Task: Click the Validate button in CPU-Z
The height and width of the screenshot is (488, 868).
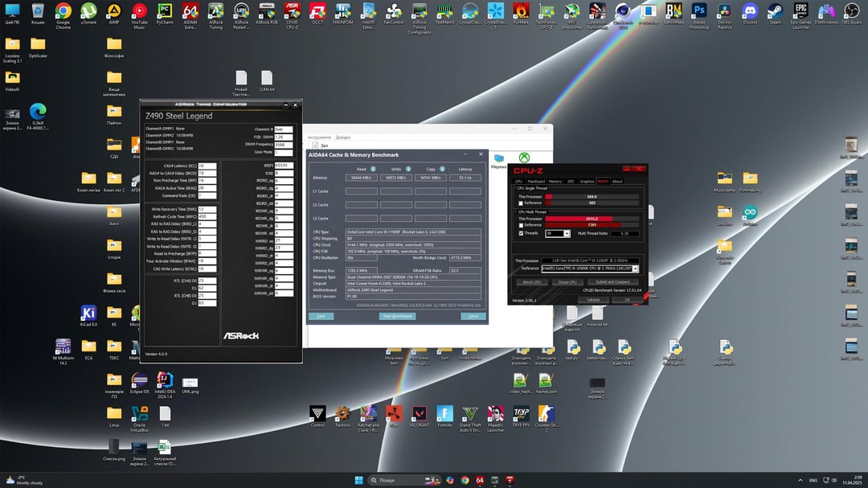Action: 593,300
